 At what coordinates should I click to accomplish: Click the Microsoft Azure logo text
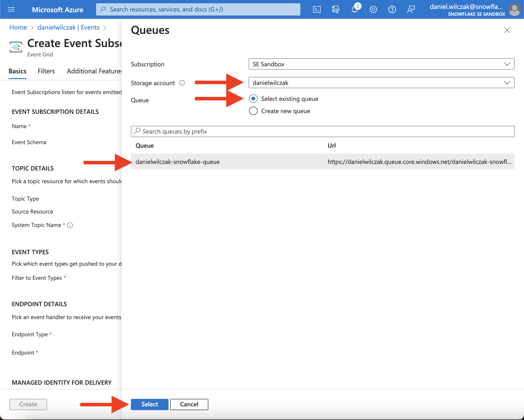pyautogui.click(x=58, y=9)
